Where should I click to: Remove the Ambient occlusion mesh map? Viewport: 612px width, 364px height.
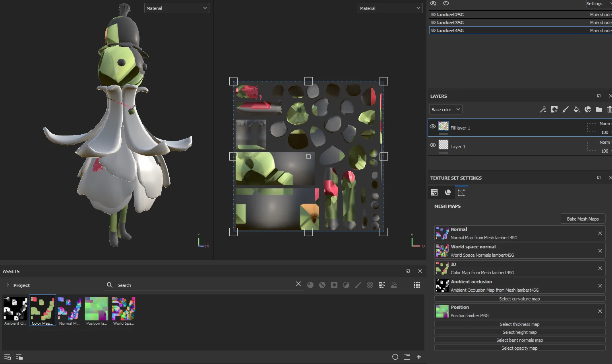(x=600, y=286)
